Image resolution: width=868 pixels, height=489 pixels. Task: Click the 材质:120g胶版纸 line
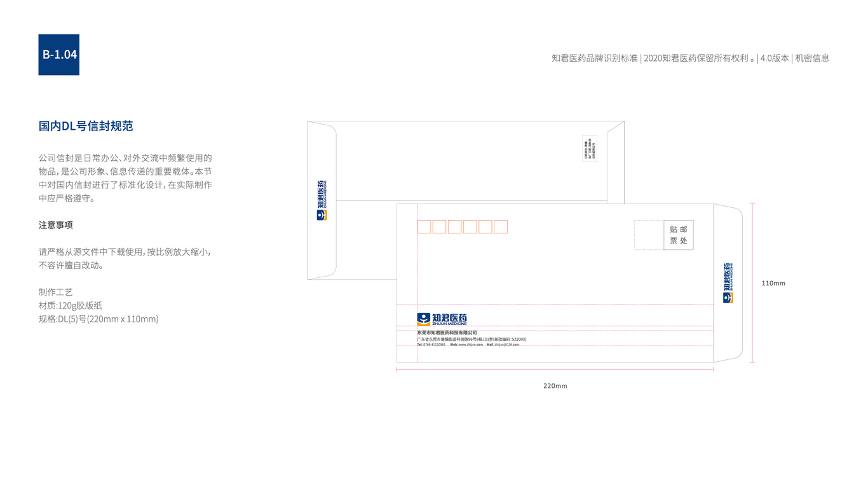[x=71, y=305]
